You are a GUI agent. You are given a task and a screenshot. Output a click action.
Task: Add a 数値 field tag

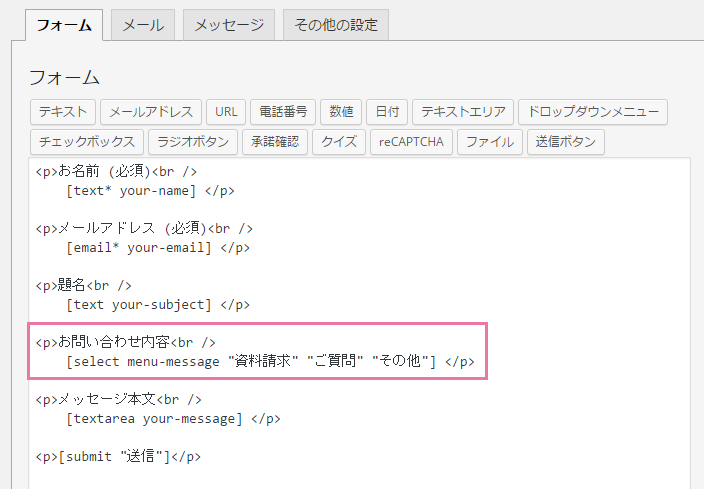[341, 112]
